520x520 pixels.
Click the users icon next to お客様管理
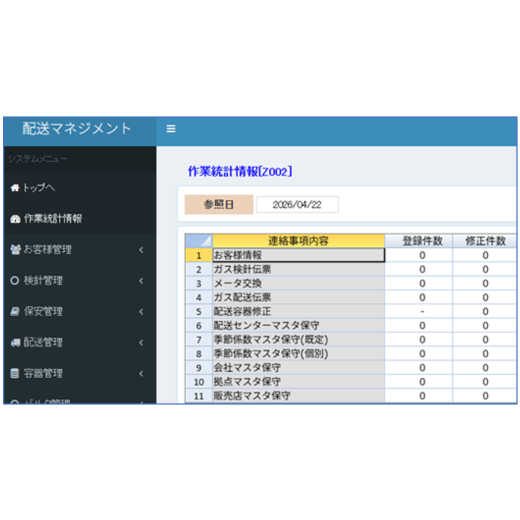(x=15, y=249)
